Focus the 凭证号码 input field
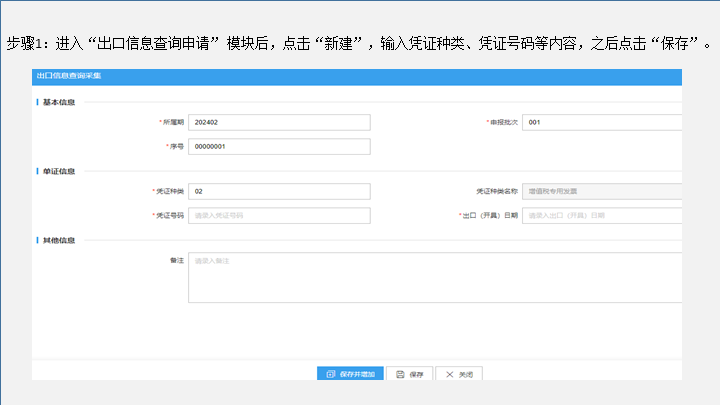 click(x=279, y=215)
